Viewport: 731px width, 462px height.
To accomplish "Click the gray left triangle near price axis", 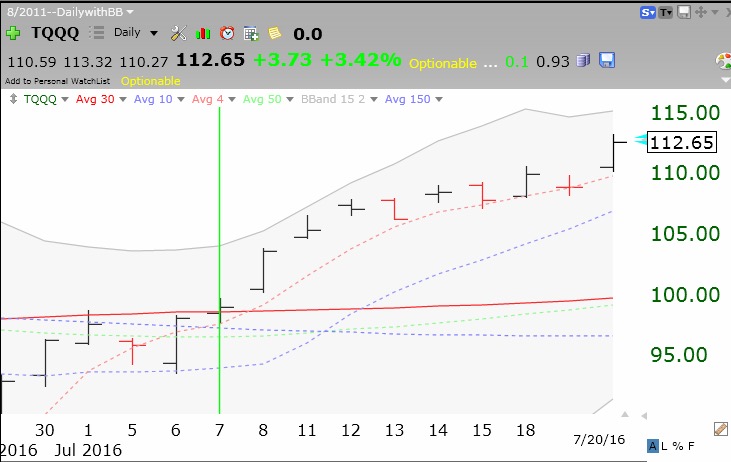I will pos(644,415).
